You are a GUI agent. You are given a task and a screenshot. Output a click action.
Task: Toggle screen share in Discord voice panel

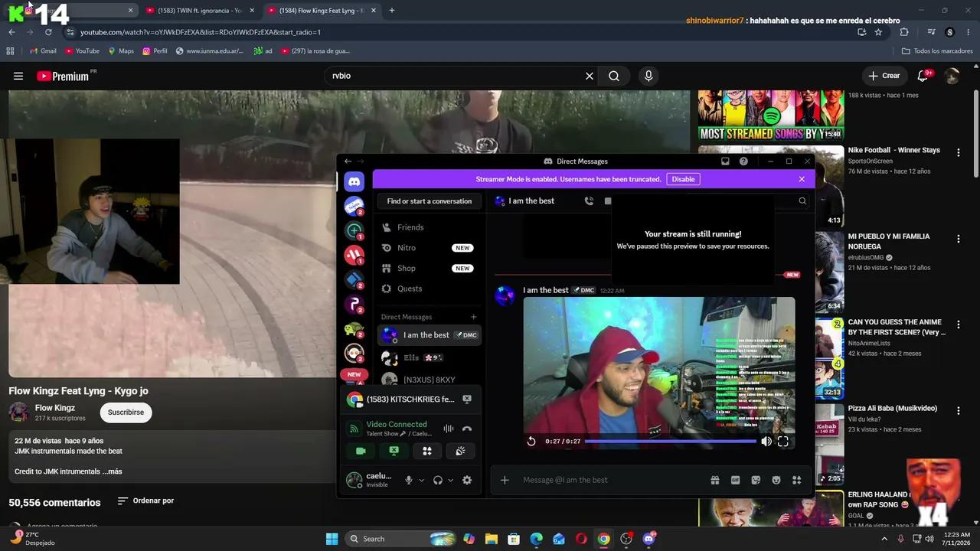coord(394,452)
